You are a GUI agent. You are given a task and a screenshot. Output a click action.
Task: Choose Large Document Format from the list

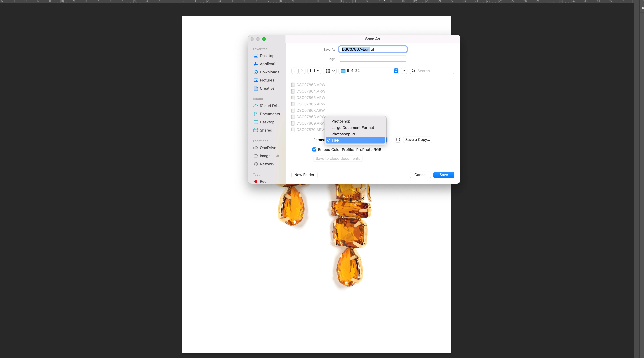[x=353, y=127]
